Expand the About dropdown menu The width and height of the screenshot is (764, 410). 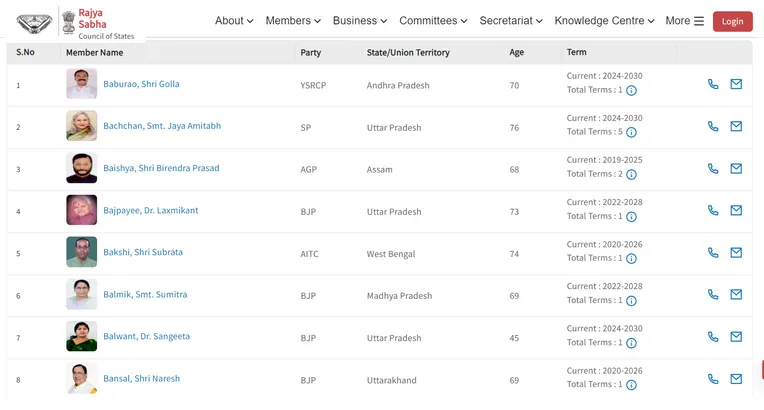click(x=234, y=21)
